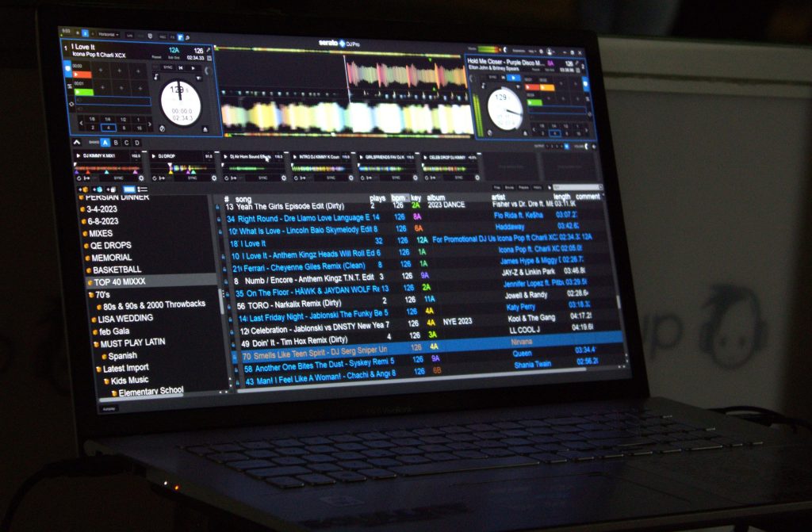Shift Deck 1 loop sizes left arrow

coord(81,123)
